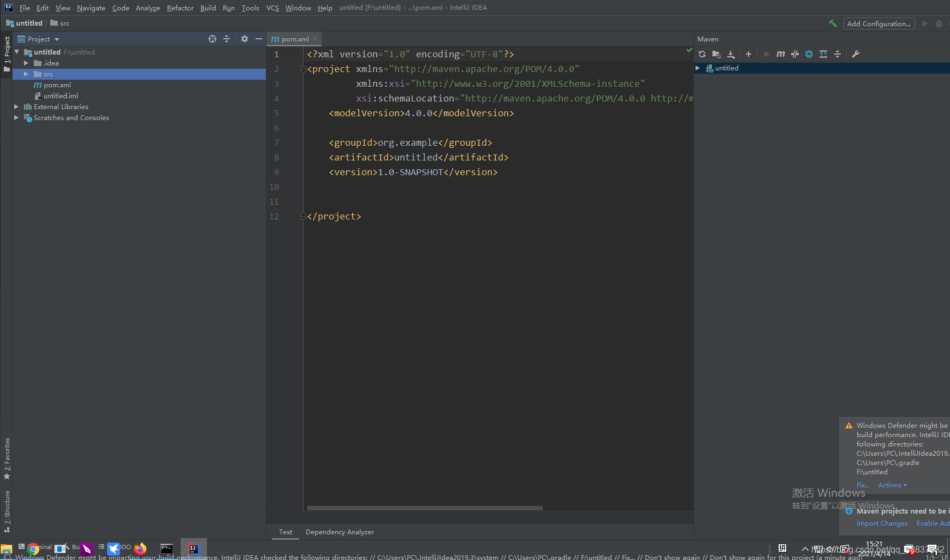Screen dimensions: 950x560
Task: Click Import Changes link
Action: pyautogui.click(x=882, y=523)
